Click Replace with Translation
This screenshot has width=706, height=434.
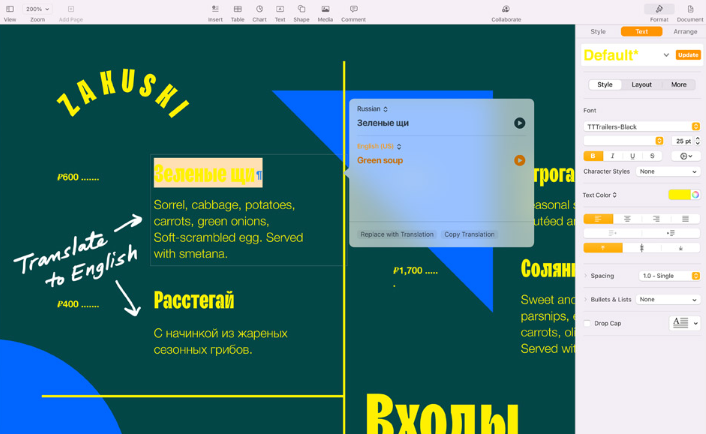tap(397, 235)
